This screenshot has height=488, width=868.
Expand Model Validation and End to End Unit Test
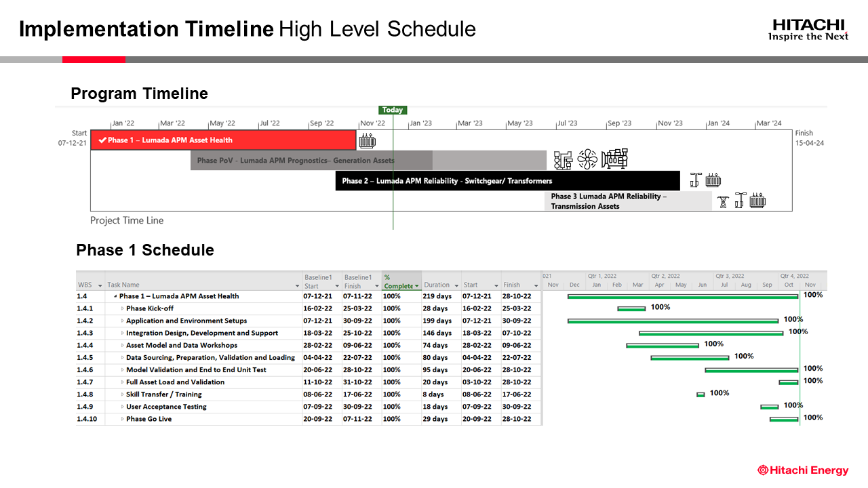[123, 370]
